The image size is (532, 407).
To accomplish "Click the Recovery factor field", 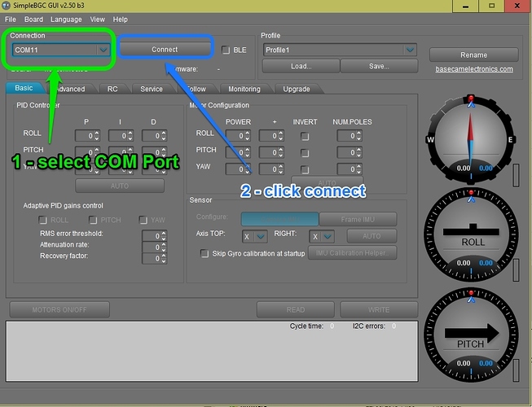I will tap(154, 258).
